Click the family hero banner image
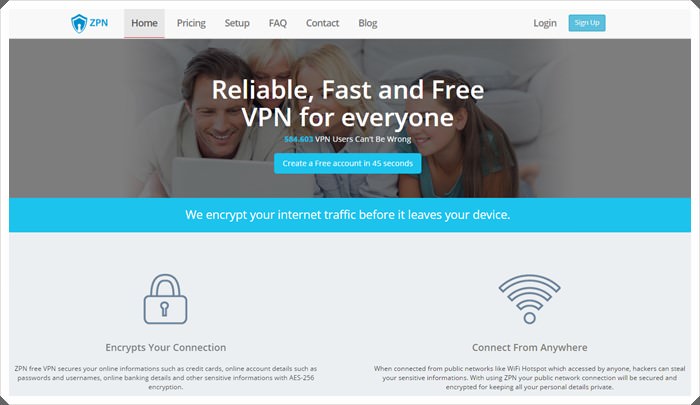Viewport: 700px width, 405px height. coord(350,118)
